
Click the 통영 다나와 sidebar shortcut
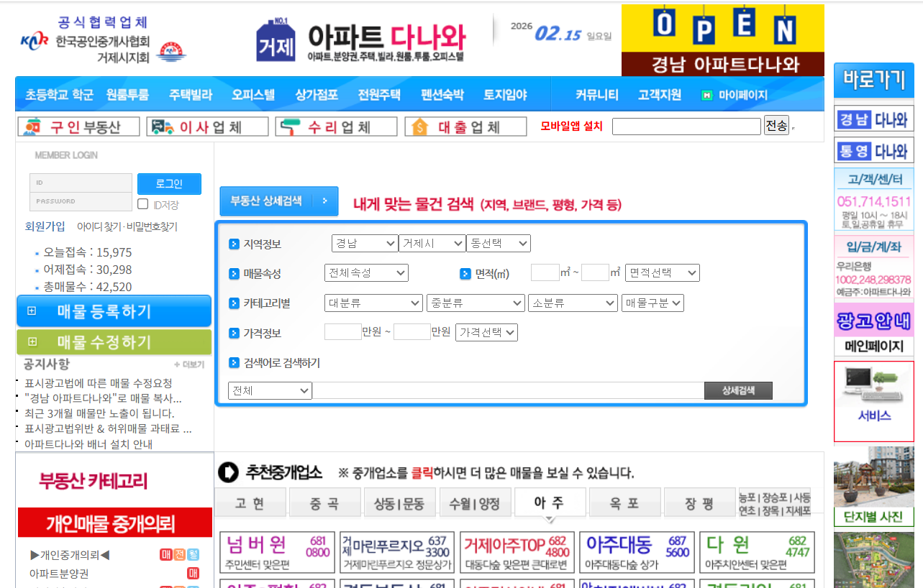point(873,151)
